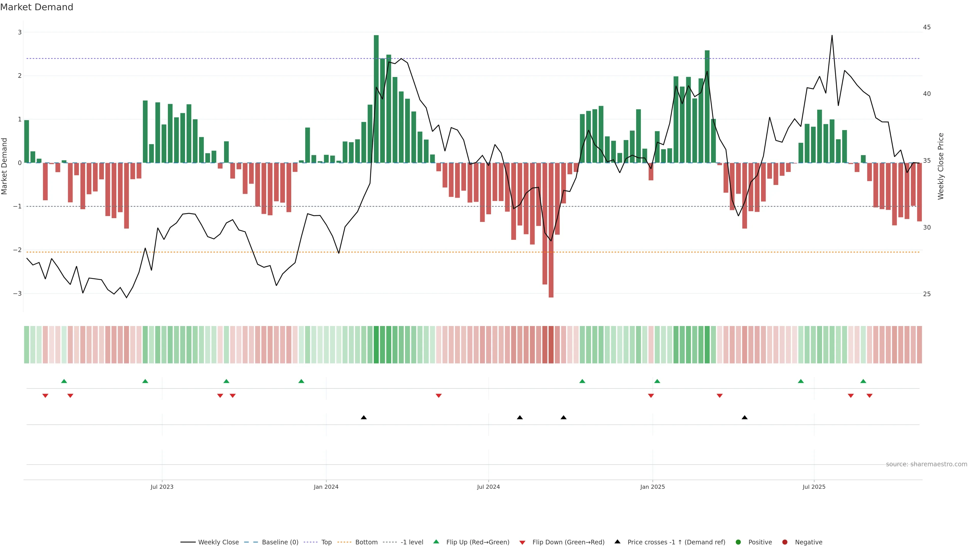Click the darkest green heatmap cell
The image size is (980, 551).
pyautogui.click(x=376, y=345)
